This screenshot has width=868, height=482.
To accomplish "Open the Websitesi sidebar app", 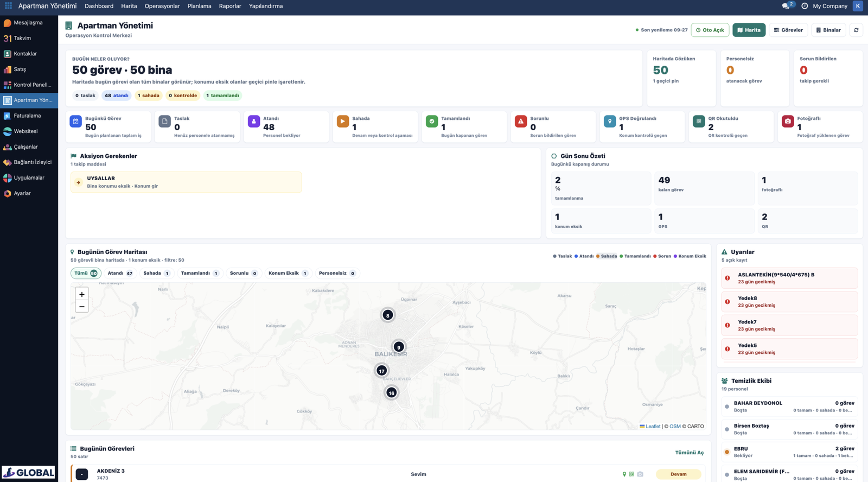I will coord(29,131).
